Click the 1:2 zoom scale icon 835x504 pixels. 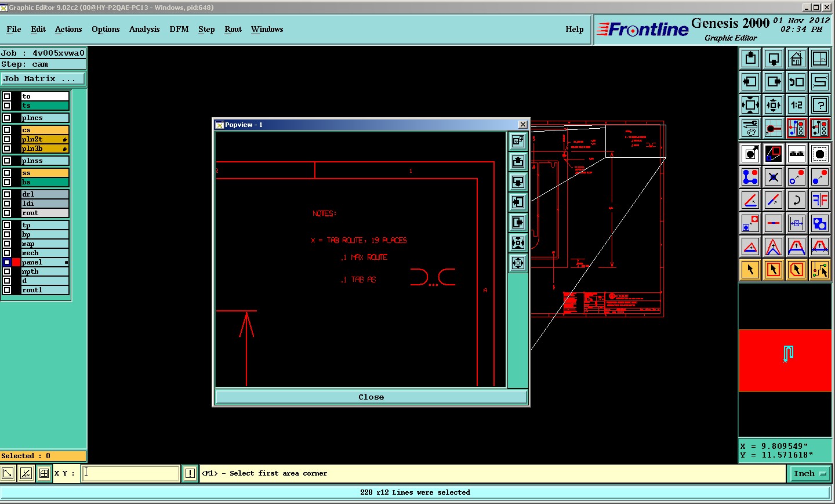click(x=797, y=105)
